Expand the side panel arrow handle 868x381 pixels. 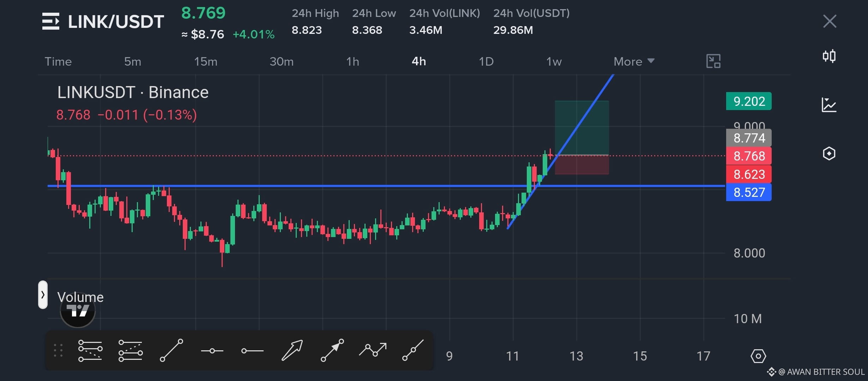tap(43, 295)
